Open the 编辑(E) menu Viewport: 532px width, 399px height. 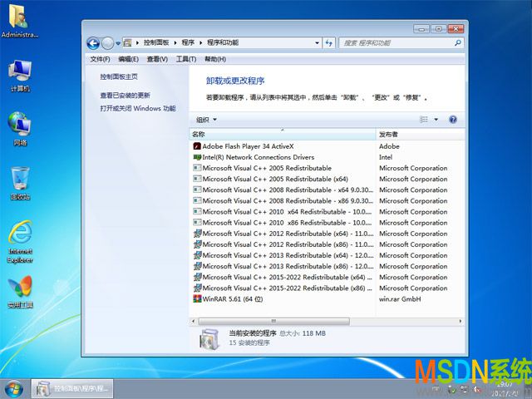128,59
